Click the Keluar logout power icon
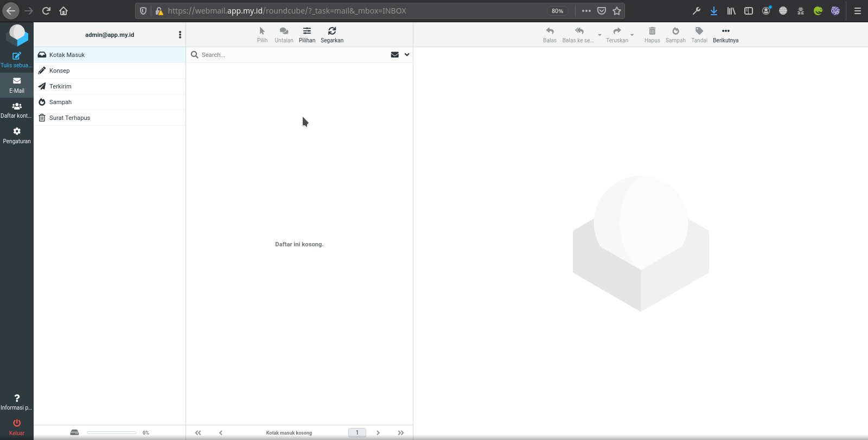The height and width of the screenshot is (440, 868). point(17,423)
